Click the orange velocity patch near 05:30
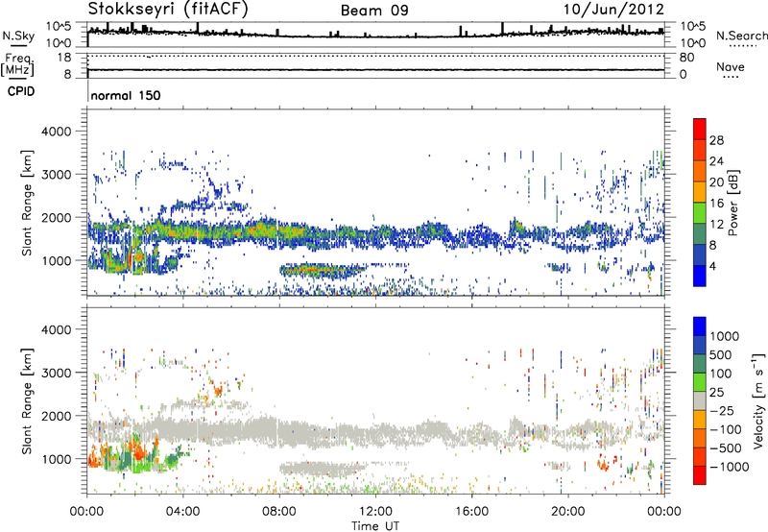768x532 pixels. 218,391
